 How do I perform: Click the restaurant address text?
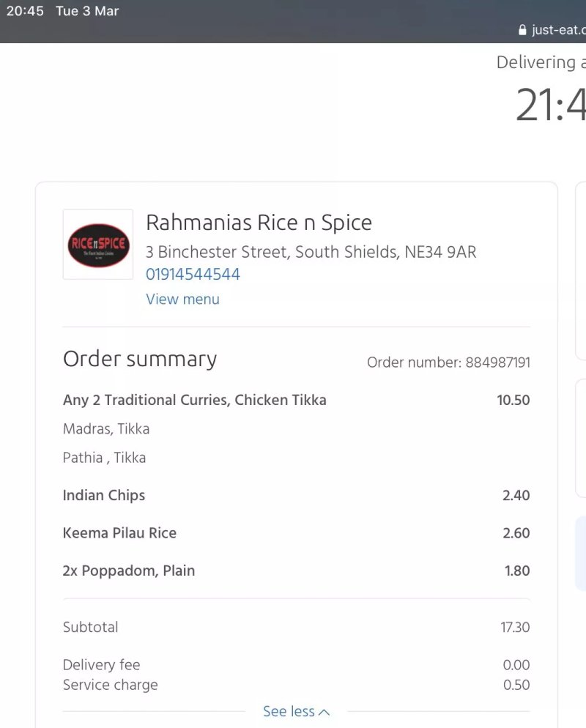[x=311, y=252]
